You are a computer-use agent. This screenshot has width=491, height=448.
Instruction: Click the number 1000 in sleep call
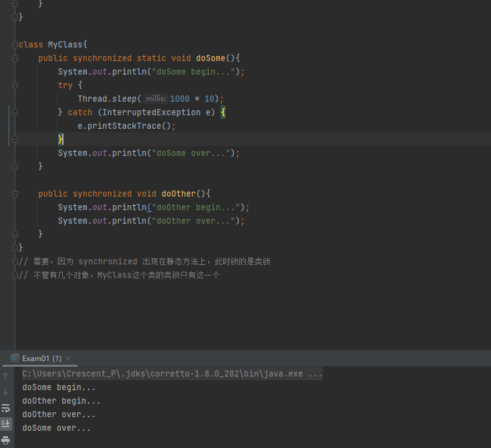(x=180, y=99)
